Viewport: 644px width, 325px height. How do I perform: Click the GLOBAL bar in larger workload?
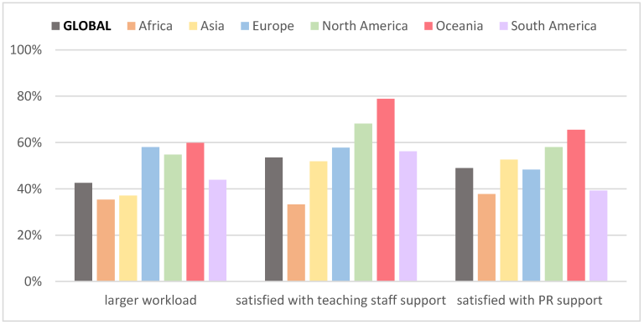pos(83,232)
